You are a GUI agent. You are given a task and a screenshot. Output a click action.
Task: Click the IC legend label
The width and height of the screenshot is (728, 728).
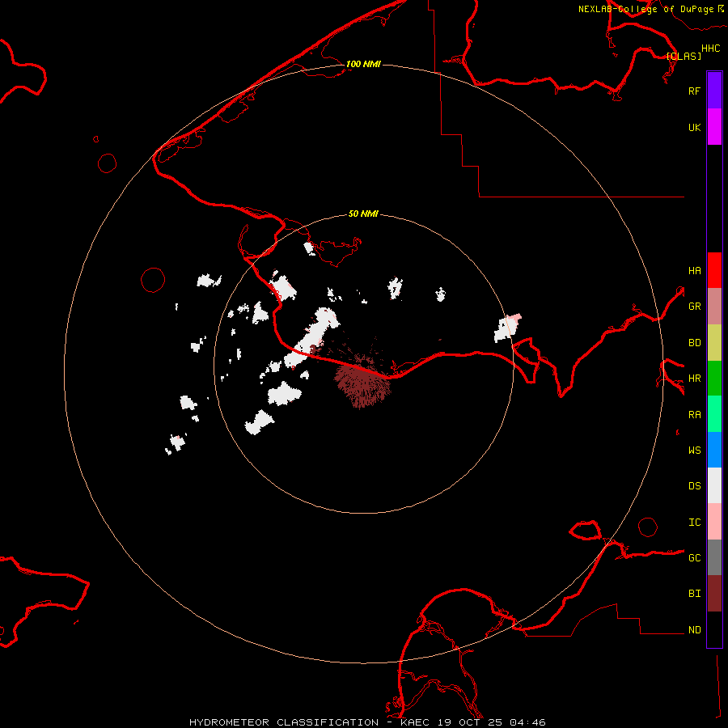tap(694, 522)
